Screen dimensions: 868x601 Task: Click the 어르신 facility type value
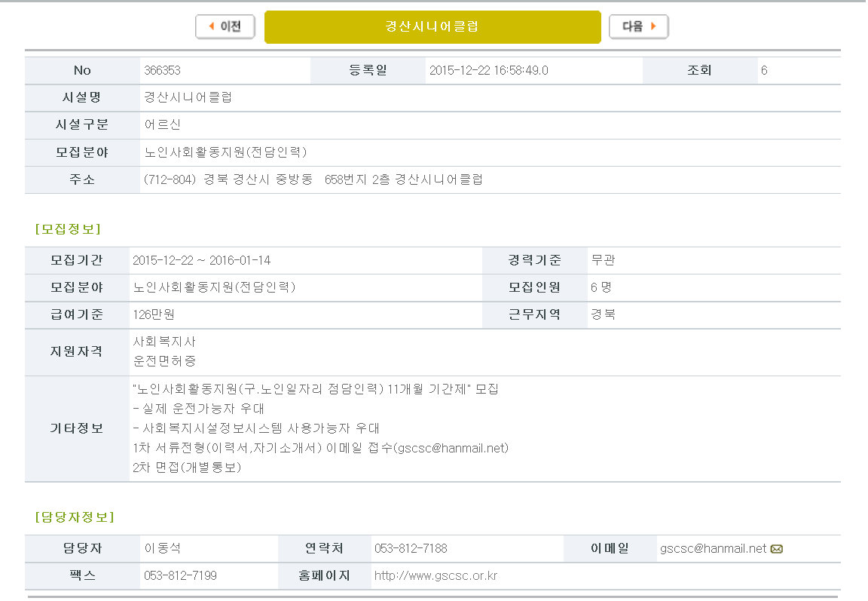[x=162, y=125]
